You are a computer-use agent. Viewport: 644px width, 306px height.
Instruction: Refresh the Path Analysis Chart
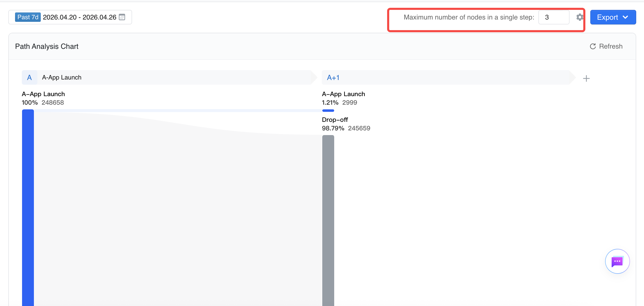coord(606,46)
